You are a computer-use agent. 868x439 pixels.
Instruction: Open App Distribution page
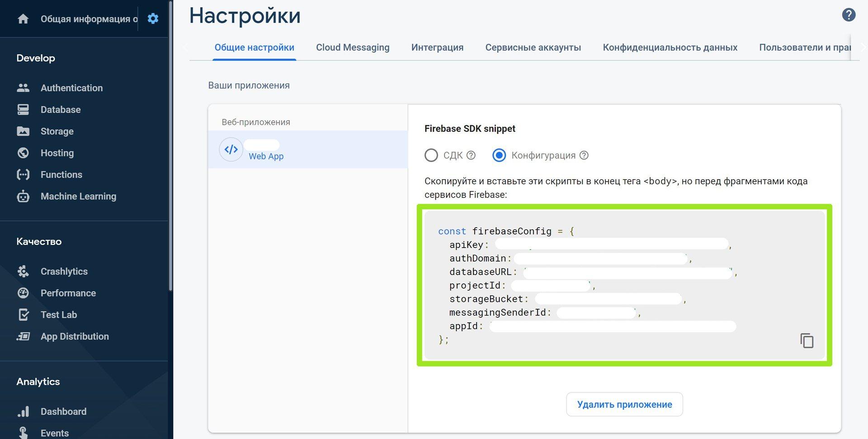75,337
